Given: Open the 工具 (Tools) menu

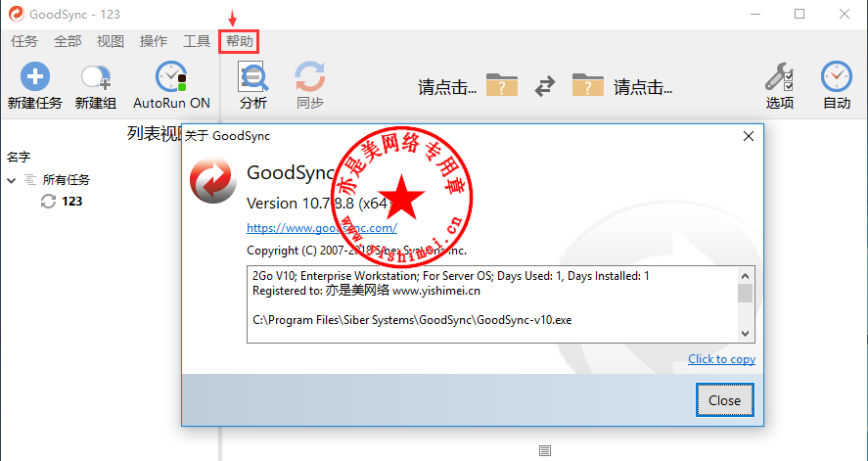Looking at the screenshot, I should (x=197, y=41).
